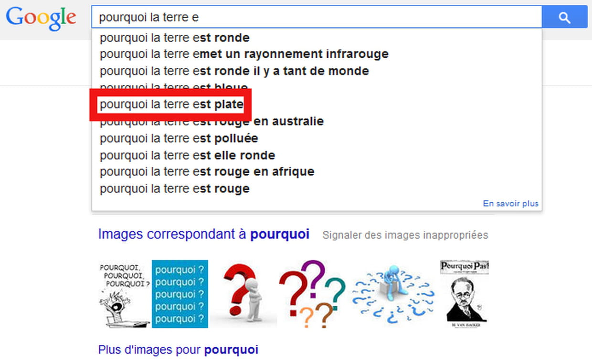The width and height of the screenshot is (592, 364).
Task: Select suggestion "est elle ronde"
Action: pos(317,155)
